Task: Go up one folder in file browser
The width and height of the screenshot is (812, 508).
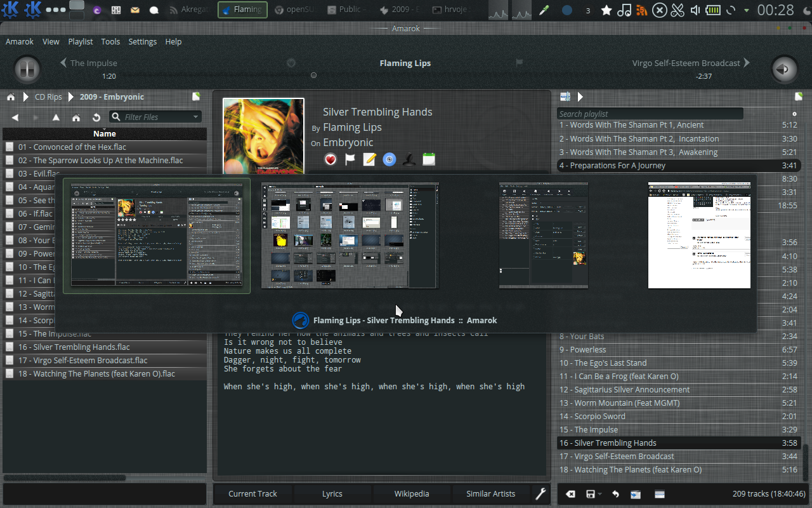Action: (56, 117)
